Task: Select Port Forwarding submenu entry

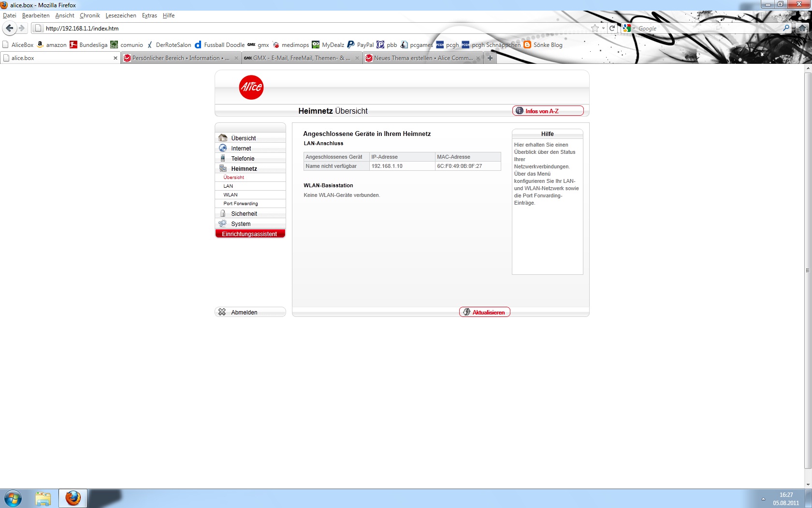Action: (241, 204)
